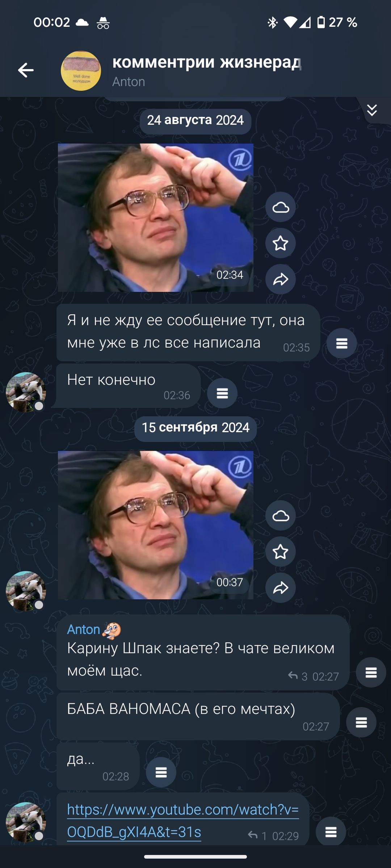Forward the GIF sent at 00:37
Screen dimensions: 391x868
pyautogui.click(x=281, y=588)
